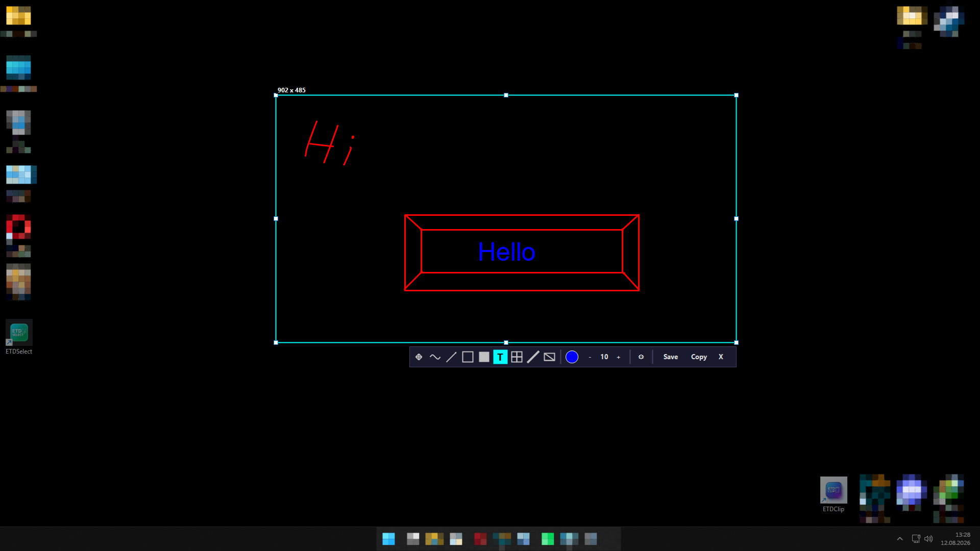
Task: Decrease size with the minus button
Action: (x=590, y=357)
